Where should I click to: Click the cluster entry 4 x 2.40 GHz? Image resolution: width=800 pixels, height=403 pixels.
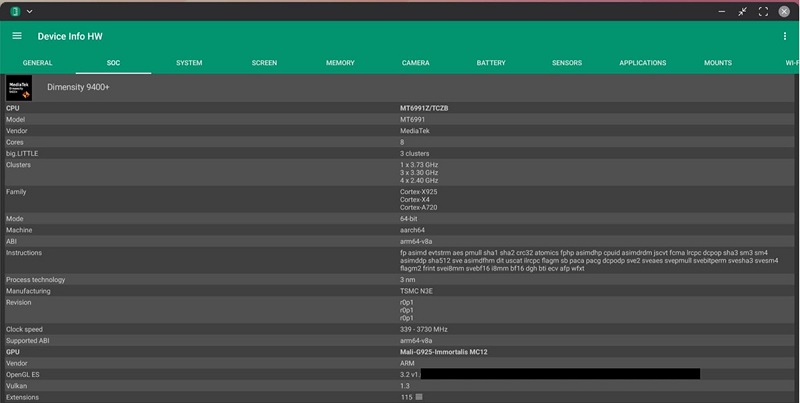coord(419,181)
